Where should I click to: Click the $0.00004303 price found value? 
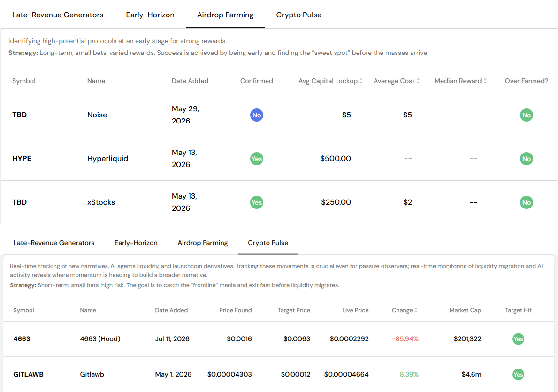tap(229, 374)
